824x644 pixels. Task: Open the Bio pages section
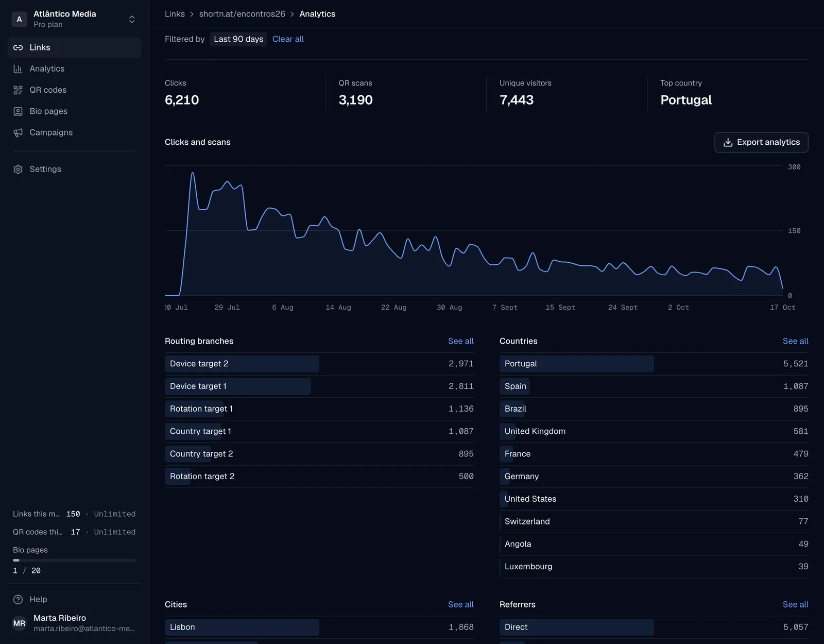(74, 111)
